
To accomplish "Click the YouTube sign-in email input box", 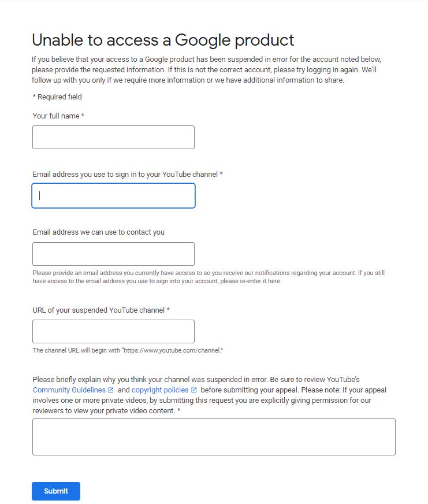I will tap(113, 196).
